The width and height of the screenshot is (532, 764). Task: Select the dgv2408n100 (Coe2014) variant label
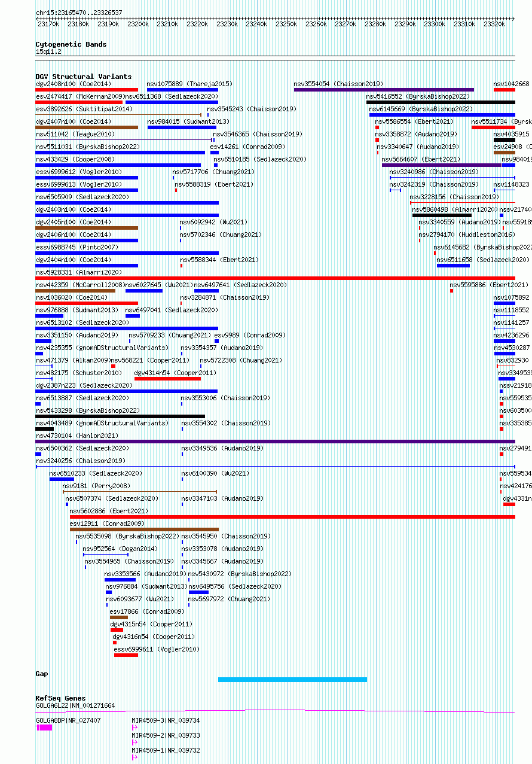[x=73, y=84]
